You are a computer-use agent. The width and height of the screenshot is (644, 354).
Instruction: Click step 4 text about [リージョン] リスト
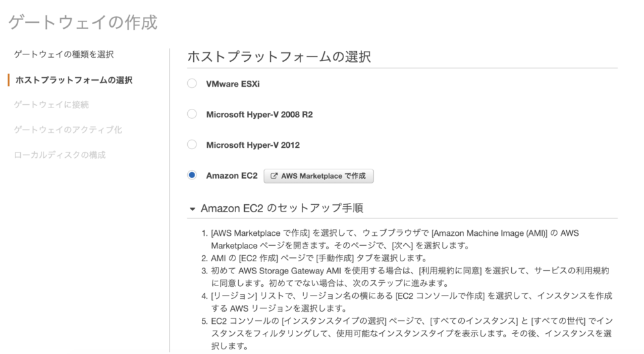(x=411, y=302)
